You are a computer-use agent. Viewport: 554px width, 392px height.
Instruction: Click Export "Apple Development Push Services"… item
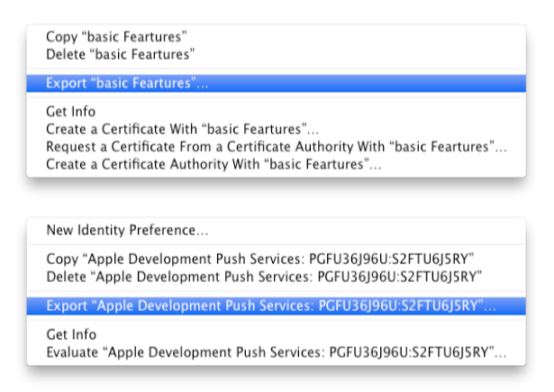tap(276, 305)
